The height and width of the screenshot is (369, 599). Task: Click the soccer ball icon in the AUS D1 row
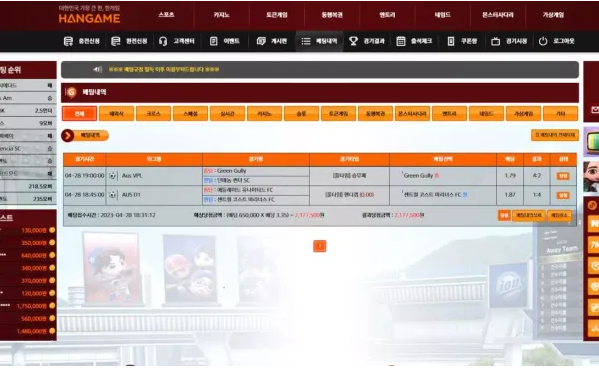pos(112,195)
